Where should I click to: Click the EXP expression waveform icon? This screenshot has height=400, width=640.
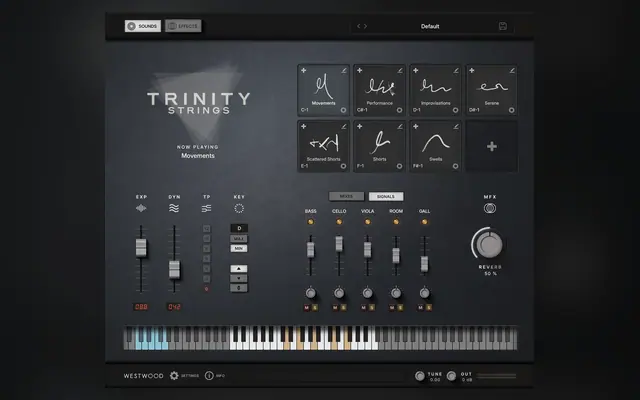141,209
